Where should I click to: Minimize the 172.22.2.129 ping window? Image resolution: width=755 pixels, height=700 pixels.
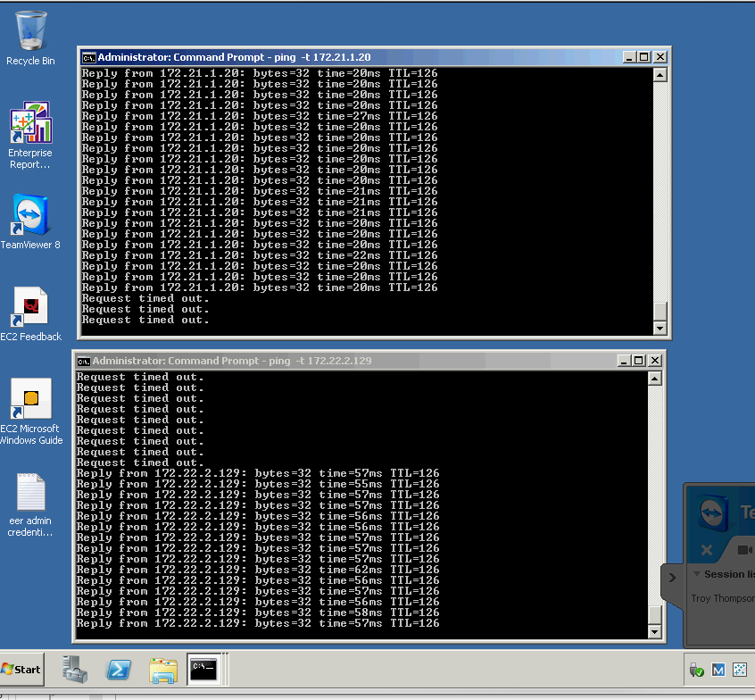click(x=624, y=361)
